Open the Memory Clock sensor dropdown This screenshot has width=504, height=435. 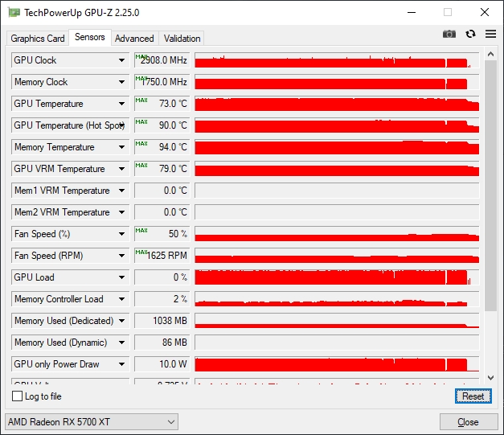pos(121,82)
